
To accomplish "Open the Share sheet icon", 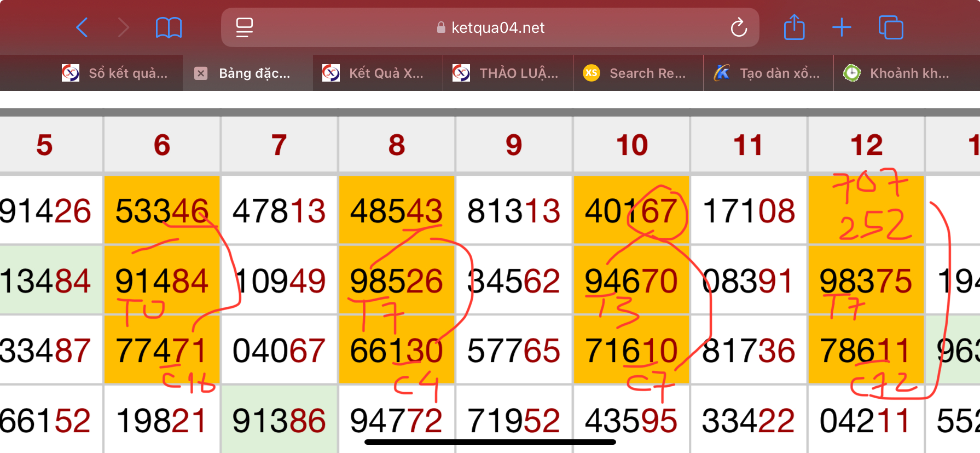I will click(x=794, y=27).
